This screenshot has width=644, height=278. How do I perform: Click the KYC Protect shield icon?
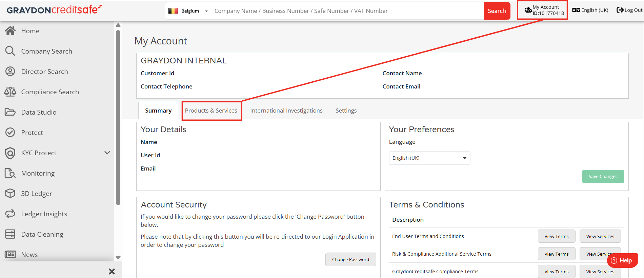click(10, 153)
